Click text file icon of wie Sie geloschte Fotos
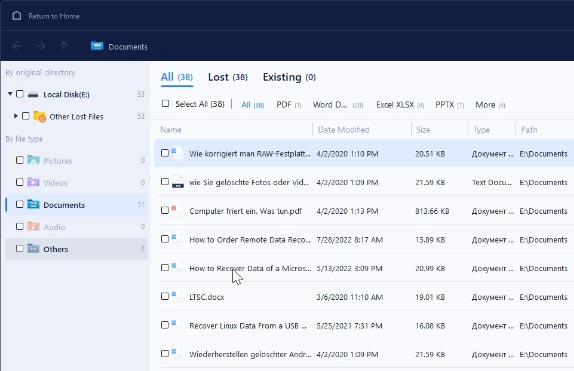The height and width of the screenshot is (371, 574). pyautogui.click(x=178, y=182)
